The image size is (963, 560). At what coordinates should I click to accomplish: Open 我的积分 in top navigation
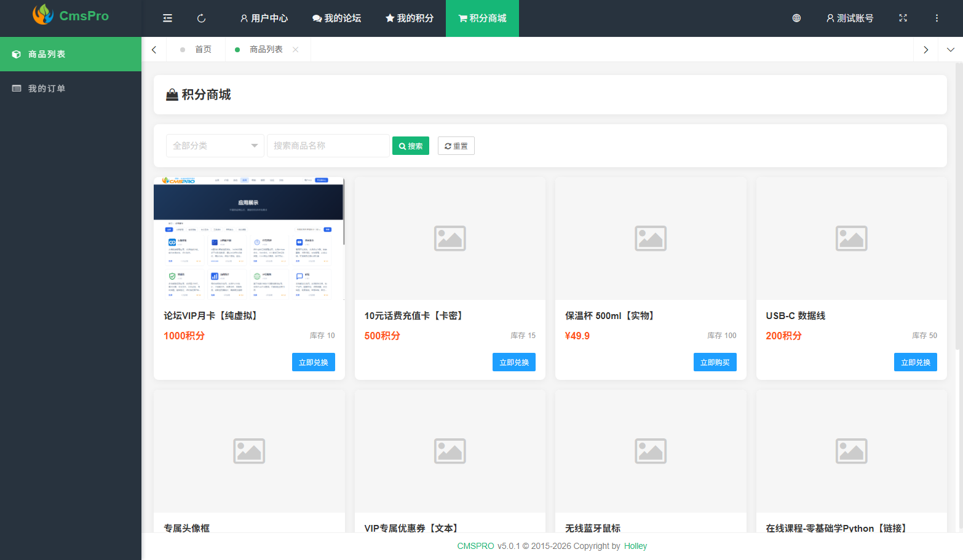click(x=410, y=18)
